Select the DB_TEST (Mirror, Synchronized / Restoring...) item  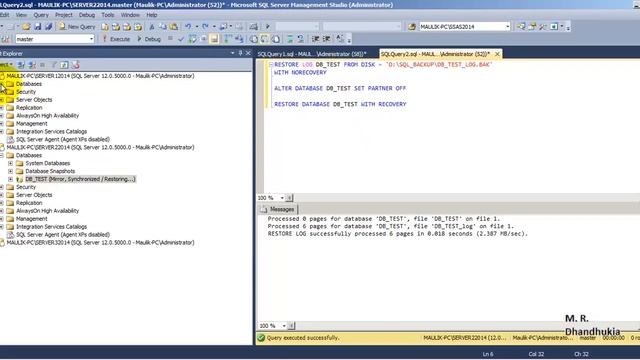coord(80,179)
